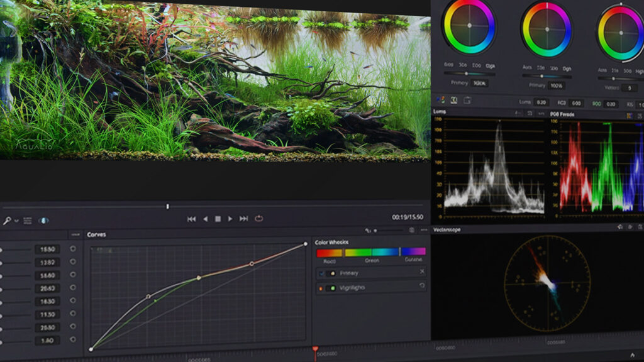The image size is (644, 362).
Task: Click the blue oval viewer mode icon
Action: [x=44, y=221]
